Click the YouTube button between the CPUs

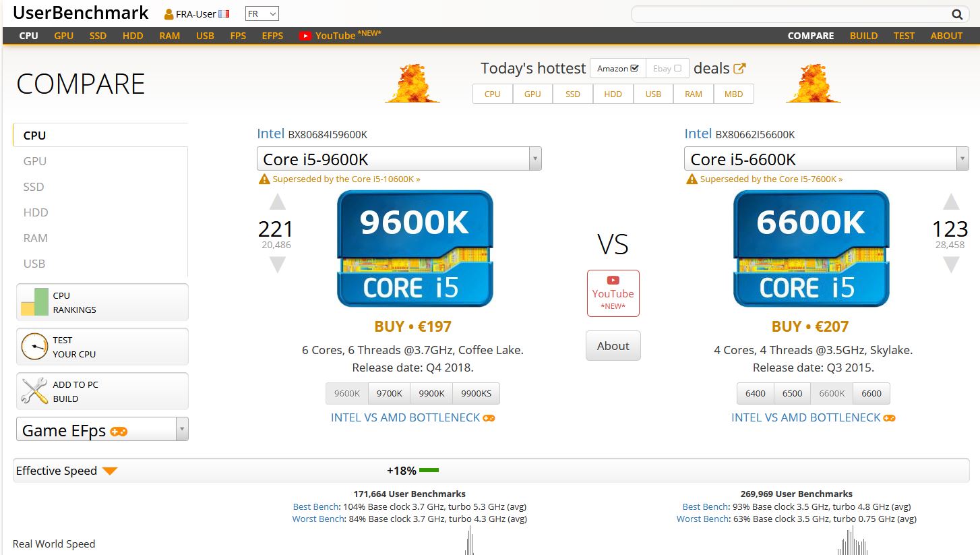point(613,293)
